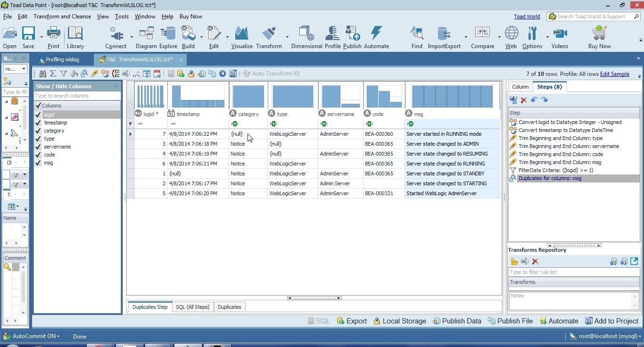644x347 pixels.
Task: Toggle the timestamp column checkbox
Action: 38,123
